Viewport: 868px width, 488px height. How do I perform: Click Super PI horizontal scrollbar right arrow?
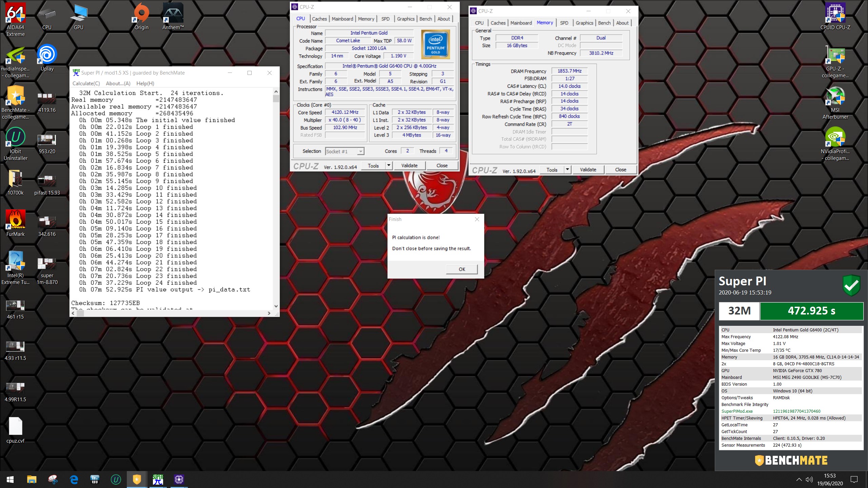coord(269,313)
